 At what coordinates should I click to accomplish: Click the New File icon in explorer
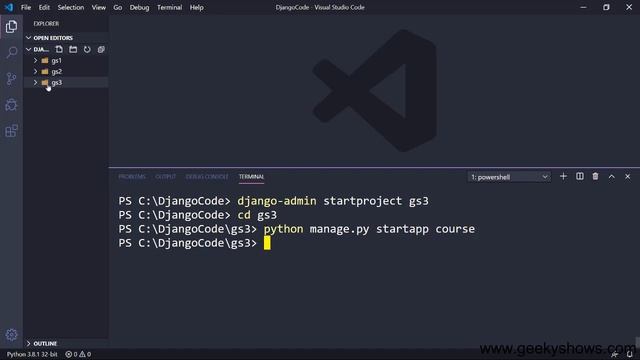coord(59,49)
